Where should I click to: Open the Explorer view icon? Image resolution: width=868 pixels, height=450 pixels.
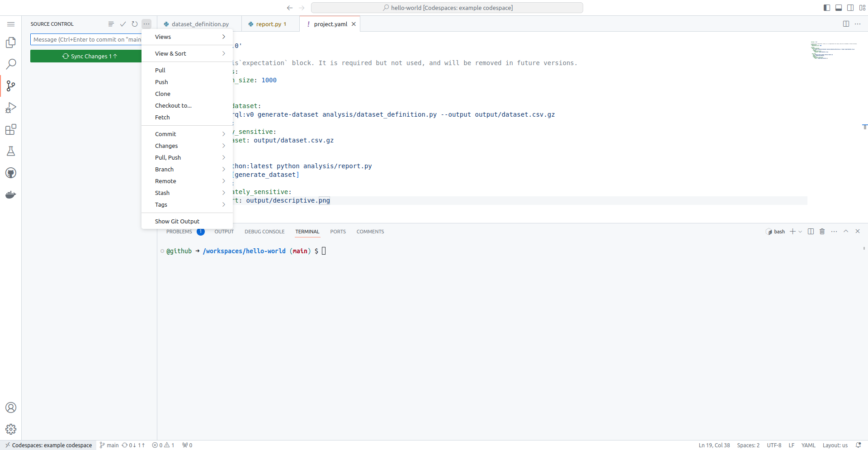pyautogui.click(x=11, y=43)
